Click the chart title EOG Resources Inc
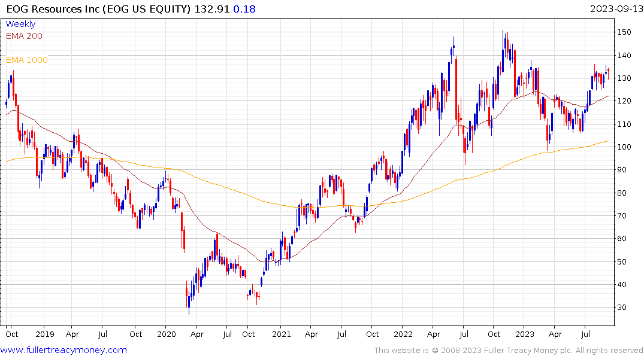The height and width of the screenshot is (359, 644). [53, 9]
